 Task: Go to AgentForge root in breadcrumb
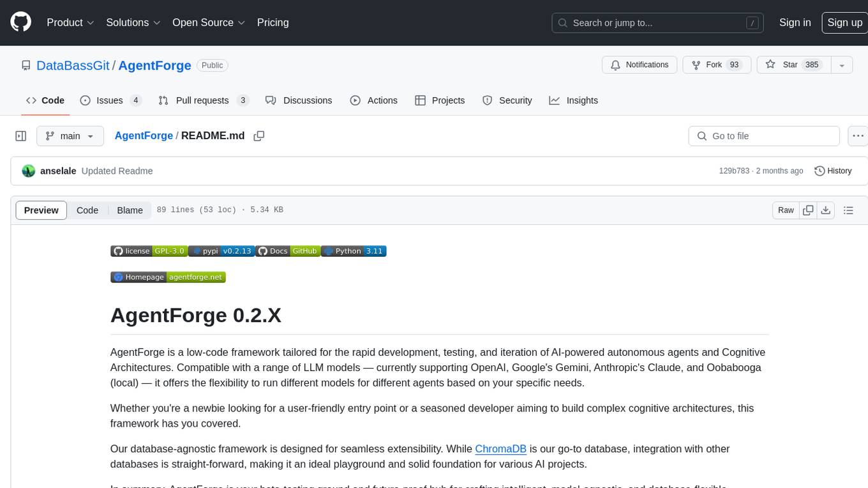[144, 135]
